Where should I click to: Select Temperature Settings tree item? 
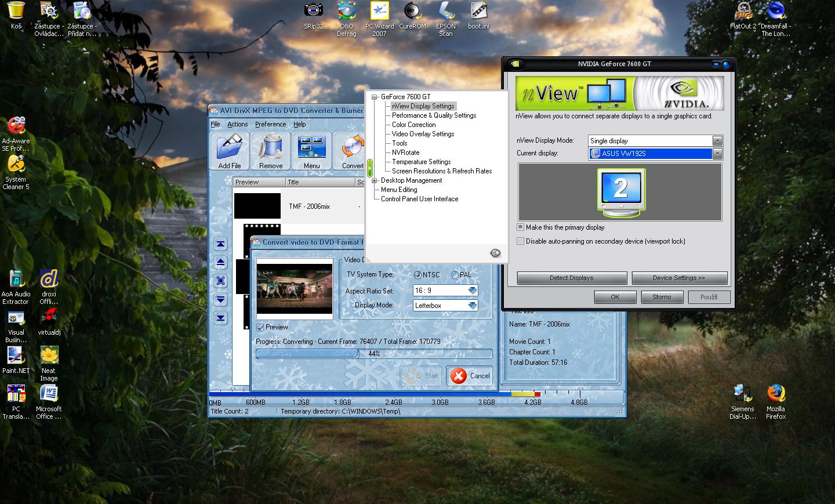click(421, 162)
